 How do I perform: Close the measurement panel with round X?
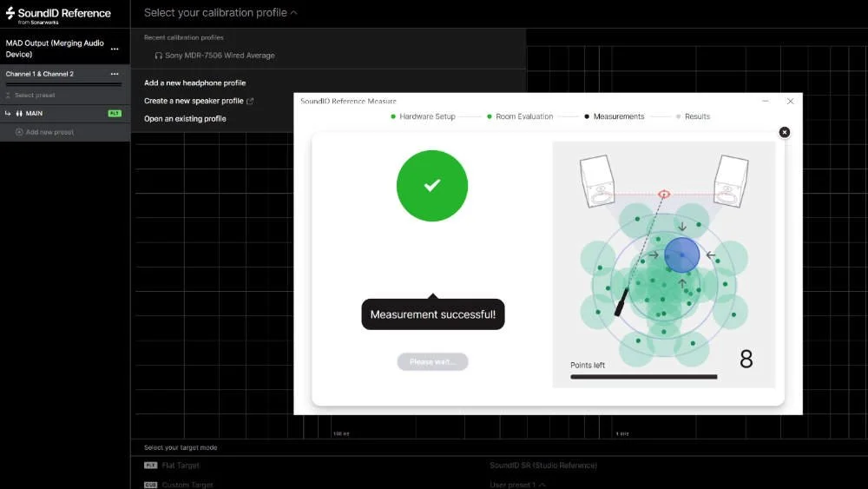point(785,132)
